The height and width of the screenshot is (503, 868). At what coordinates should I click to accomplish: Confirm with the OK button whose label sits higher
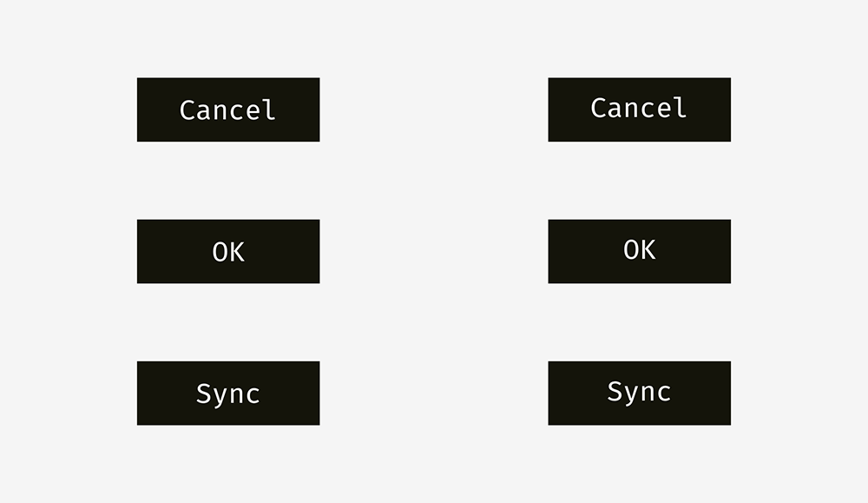click(x=640, y=252)
